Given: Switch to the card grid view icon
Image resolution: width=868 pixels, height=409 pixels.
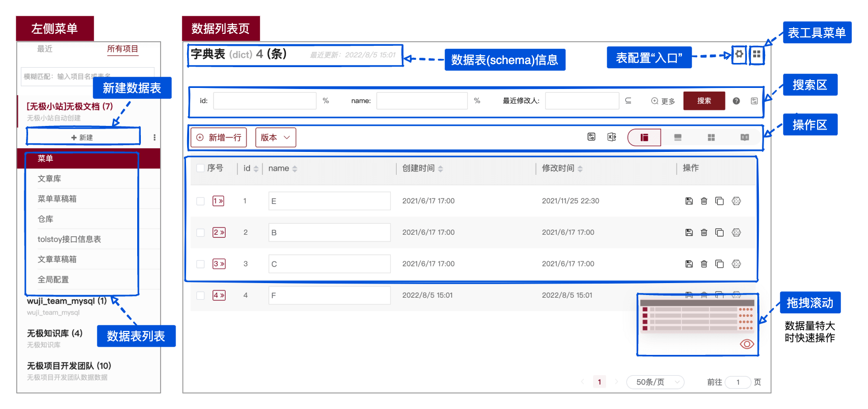Looking at the screenshot, I should 711,137.
